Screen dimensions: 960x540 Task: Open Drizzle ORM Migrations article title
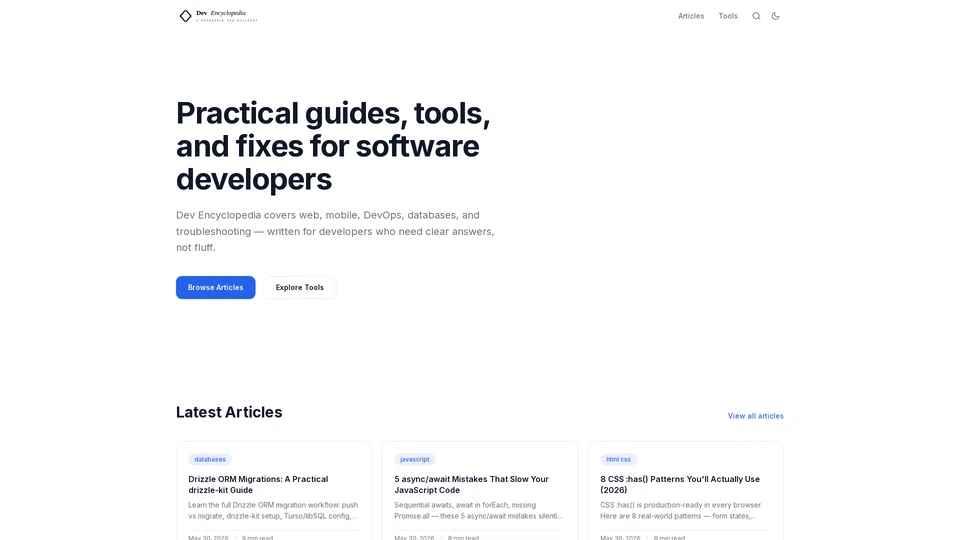(x=258, y=484)
